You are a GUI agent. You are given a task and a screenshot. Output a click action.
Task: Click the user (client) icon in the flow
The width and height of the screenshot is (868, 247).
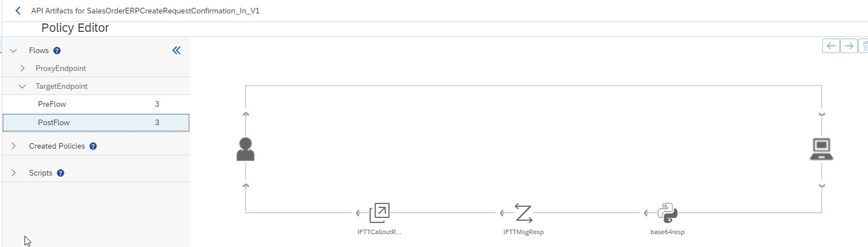pyautogui.click(x=246, y=149)
